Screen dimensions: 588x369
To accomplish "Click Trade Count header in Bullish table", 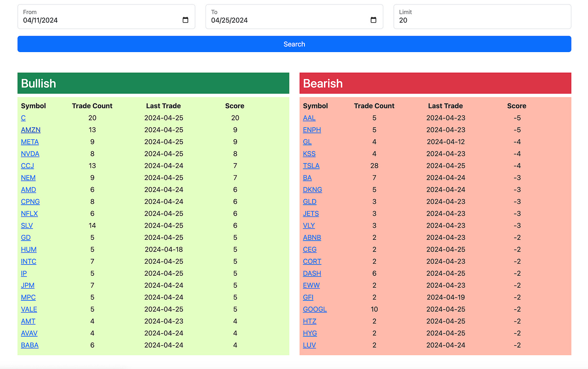I will (x=92, y=106).
